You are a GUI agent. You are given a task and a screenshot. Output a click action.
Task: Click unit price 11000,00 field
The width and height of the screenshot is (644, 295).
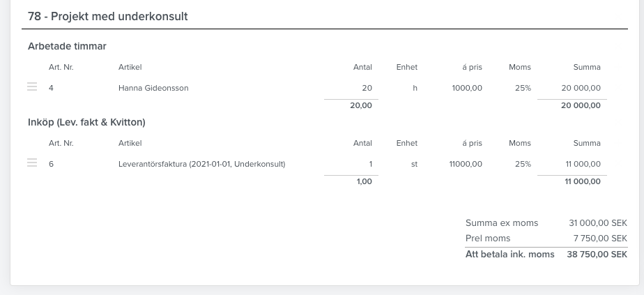coord(466,164)
